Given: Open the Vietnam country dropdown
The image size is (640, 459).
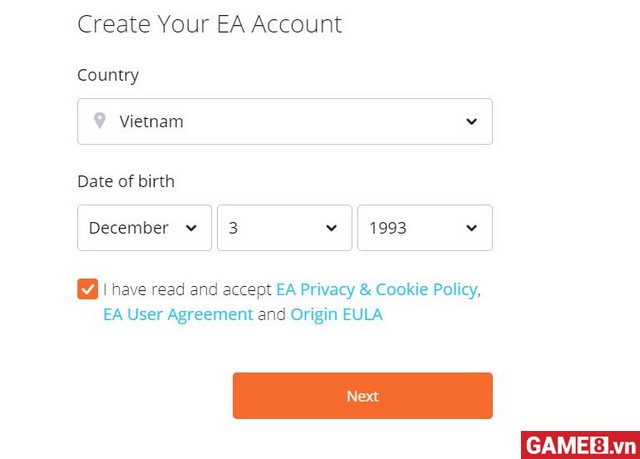Looking at the screenshot, I should click(285, 121).
